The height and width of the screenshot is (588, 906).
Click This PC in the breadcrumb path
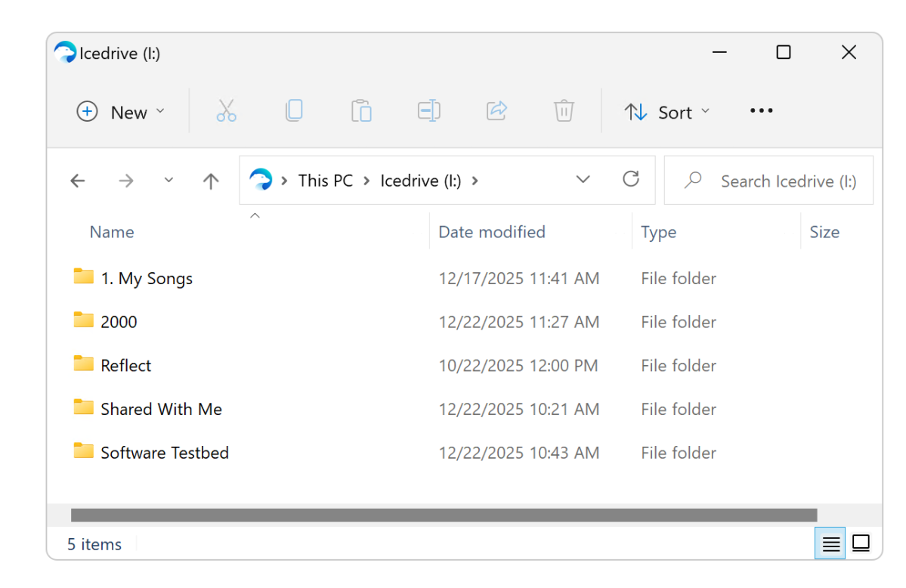coord(325,181)
